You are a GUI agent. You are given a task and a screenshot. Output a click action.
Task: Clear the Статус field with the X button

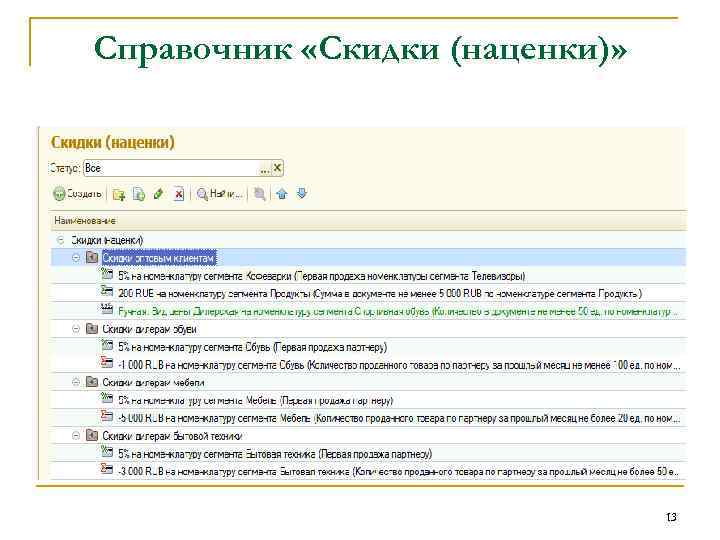pyautogui.click(x=277, y=168)
